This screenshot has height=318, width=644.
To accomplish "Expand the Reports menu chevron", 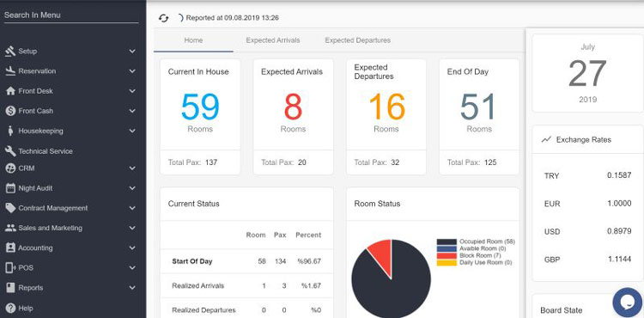I will [x=132, y=288].
